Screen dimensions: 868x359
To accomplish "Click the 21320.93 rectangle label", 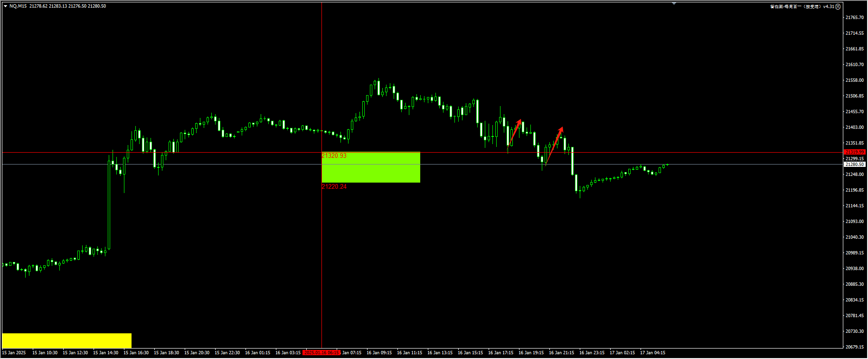I will pos(334,156).
